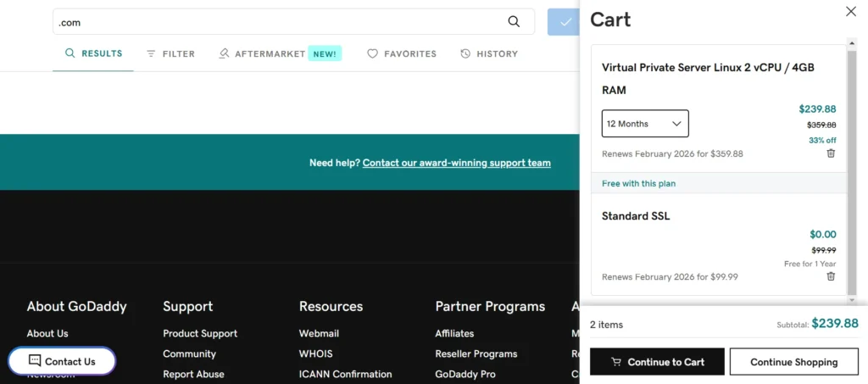Click the Aftermarket gavel icon

224,53
